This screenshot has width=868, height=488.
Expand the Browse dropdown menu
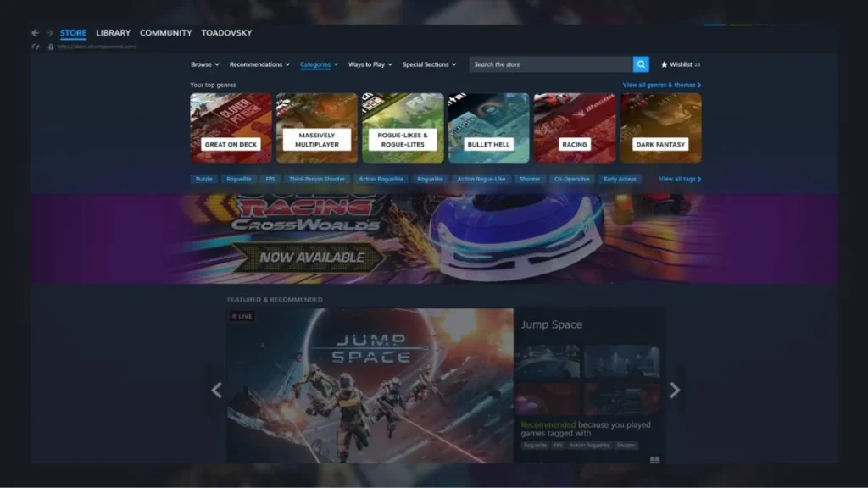click(204, 64)
